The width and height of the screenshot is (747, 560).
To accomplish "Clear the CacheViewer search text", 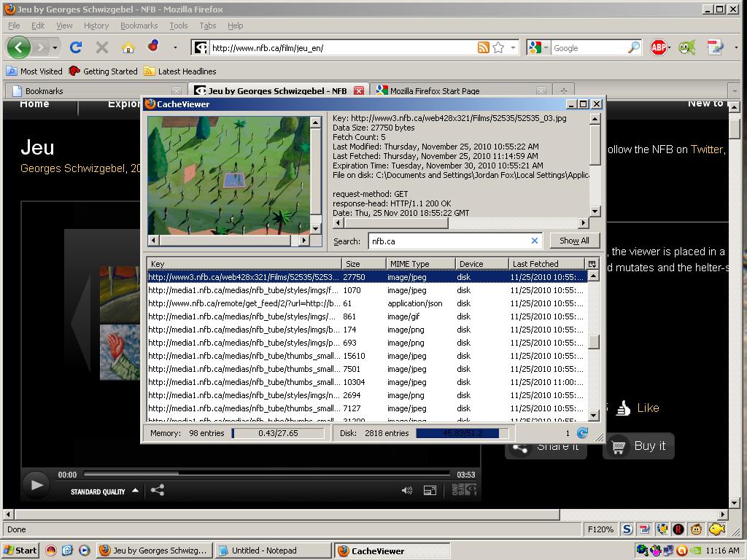I will pyautogui.click(x=534, y=241).
